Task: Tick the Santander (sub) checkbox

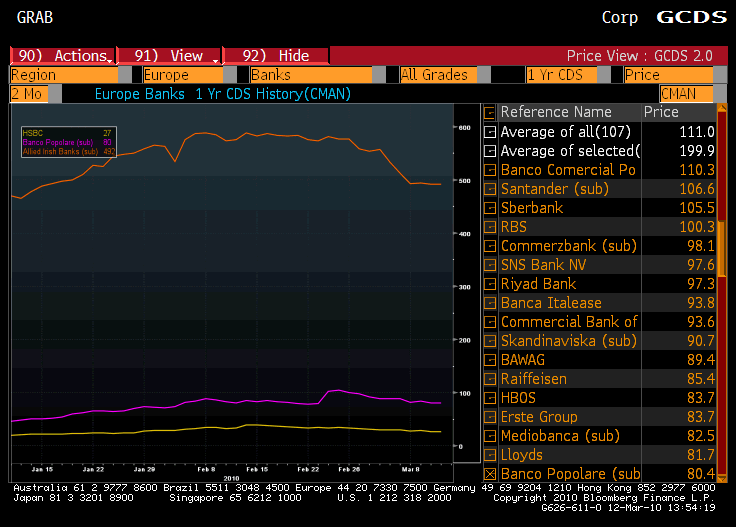Action: pos(490,189)
